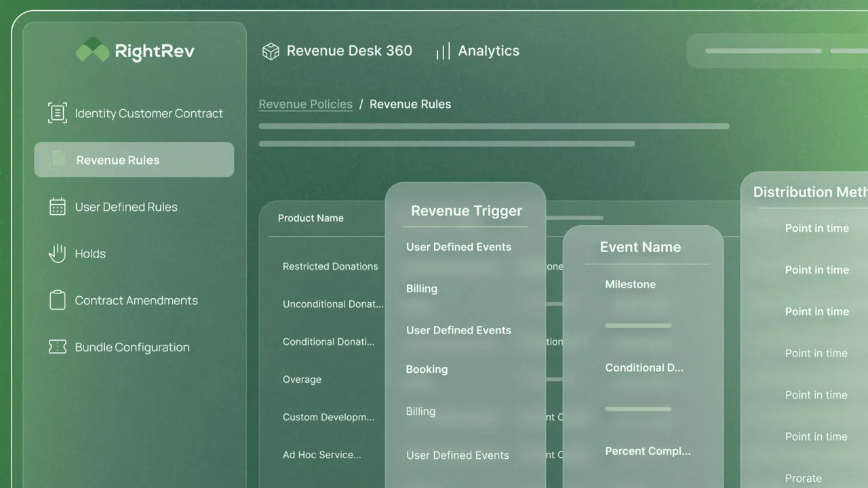Select the Unconditional Donat... product row
The height and width of the screenshot is (488, 868).
[333, 304]
